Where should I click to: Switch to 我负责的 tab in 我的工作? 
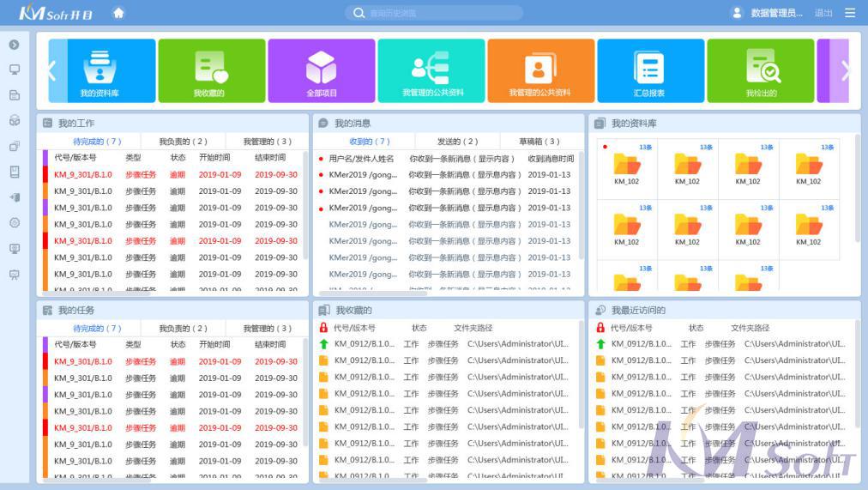pos(183,142)
